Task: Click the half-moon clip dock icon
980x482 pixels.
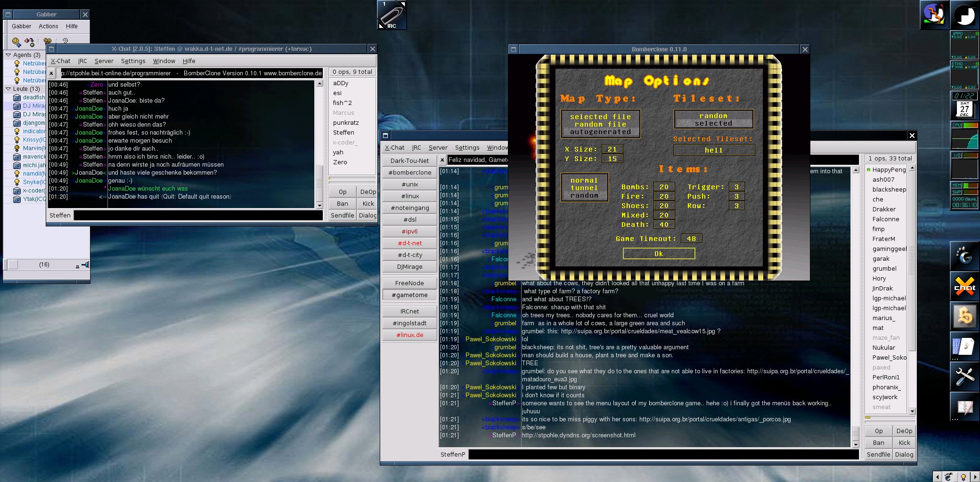Action: [964, 15]
